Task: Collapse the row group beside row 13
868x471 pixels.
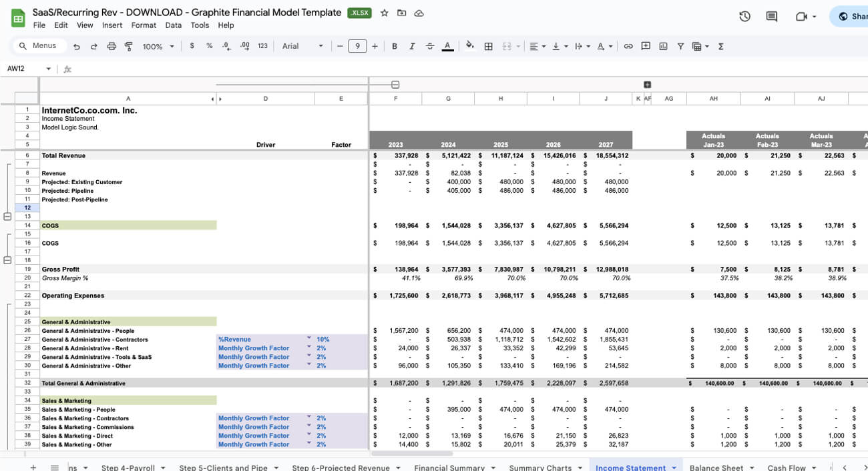Action: click(x=7, y=217)
